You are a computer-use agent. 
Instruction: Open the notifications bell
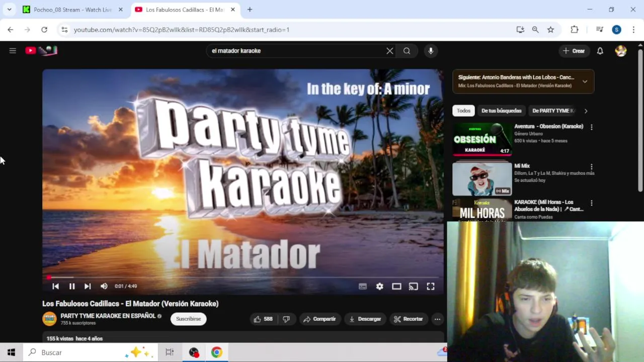point(600,51)
